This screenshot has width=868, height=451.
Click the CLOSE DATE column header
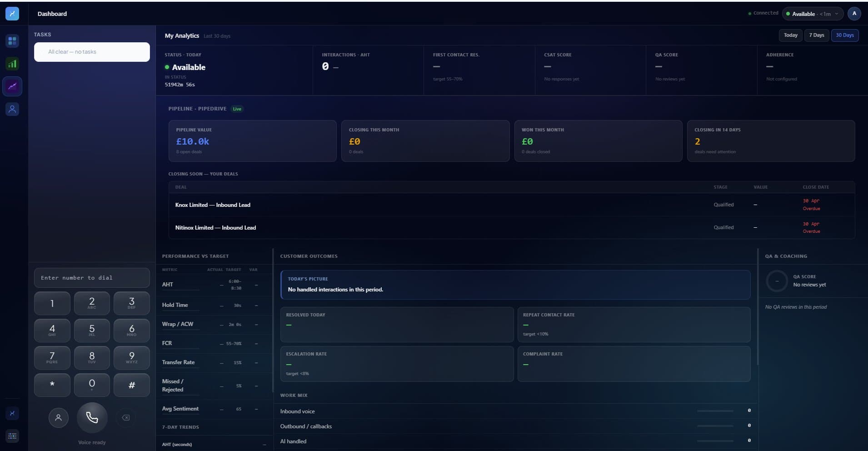pyautogui.click(x=816, y=187)
